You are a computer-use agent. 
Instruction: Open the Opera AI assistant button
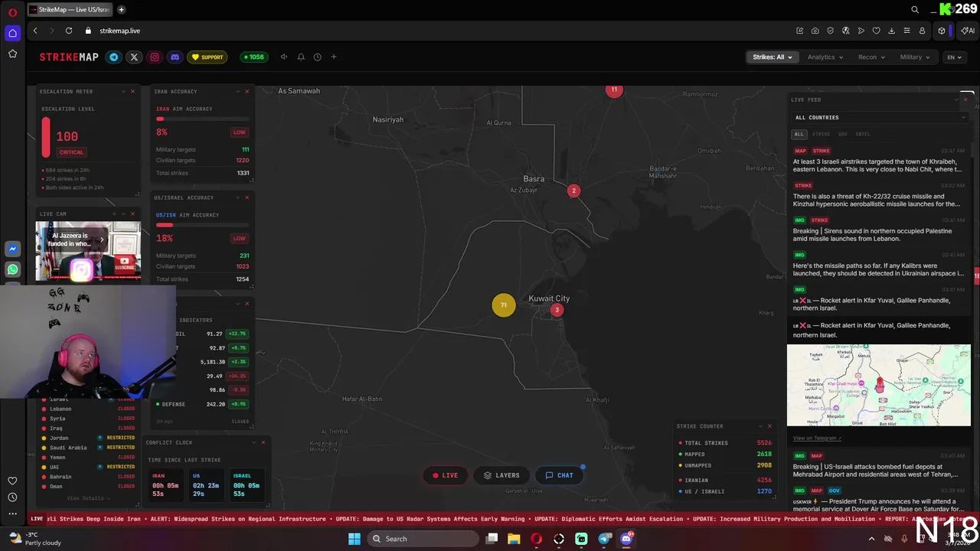click(968, 31)
